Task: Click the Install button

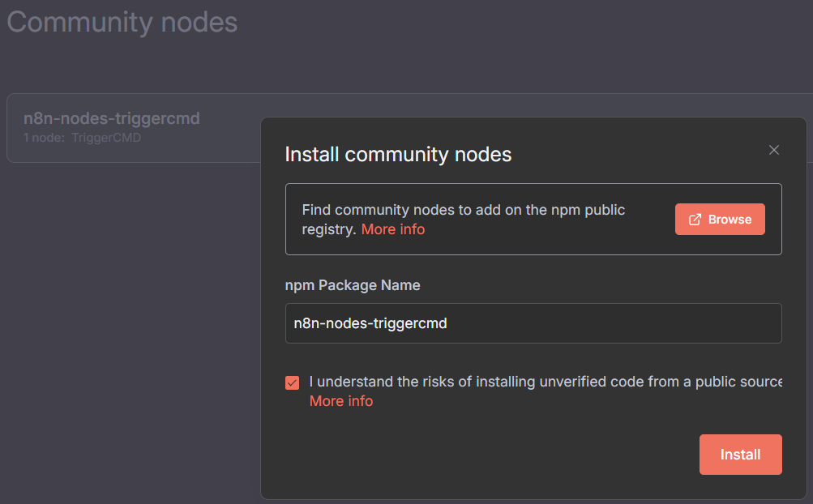Action: [740, 455]
